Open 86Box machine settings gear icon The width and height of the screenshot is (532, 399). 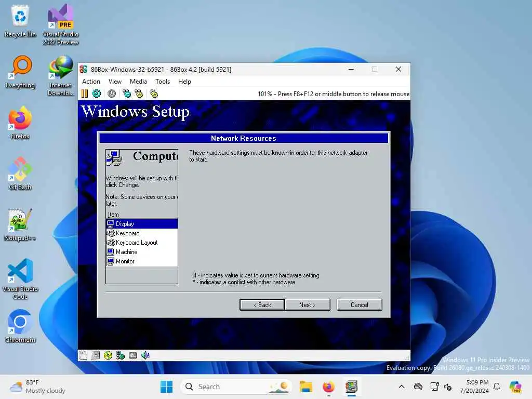pos(154,94)
